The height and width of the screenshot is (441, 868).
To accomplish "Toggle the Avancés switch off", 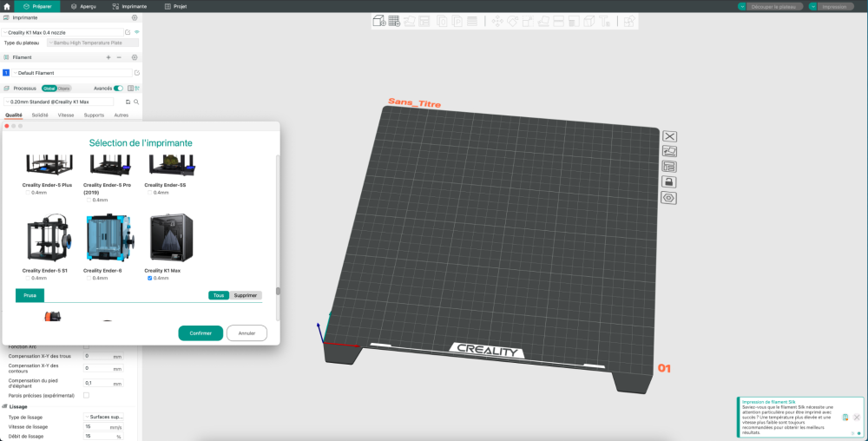I will [x=118, y=88].
